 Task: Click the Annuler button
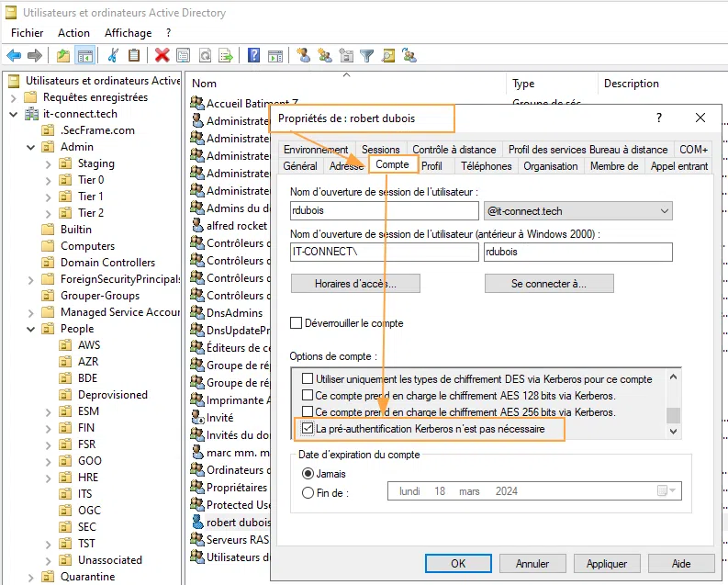click(x=532, y=563)
